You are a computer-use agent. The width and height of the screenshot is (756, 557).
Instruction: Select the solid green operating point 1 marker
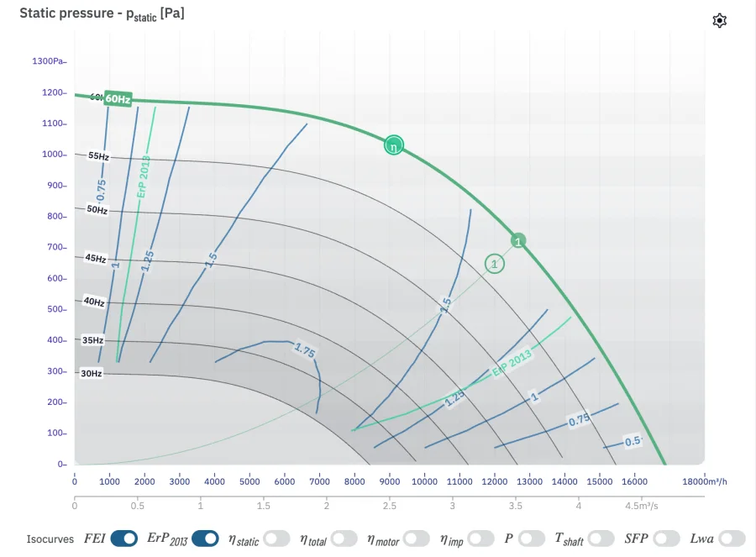tap(518, 241)
